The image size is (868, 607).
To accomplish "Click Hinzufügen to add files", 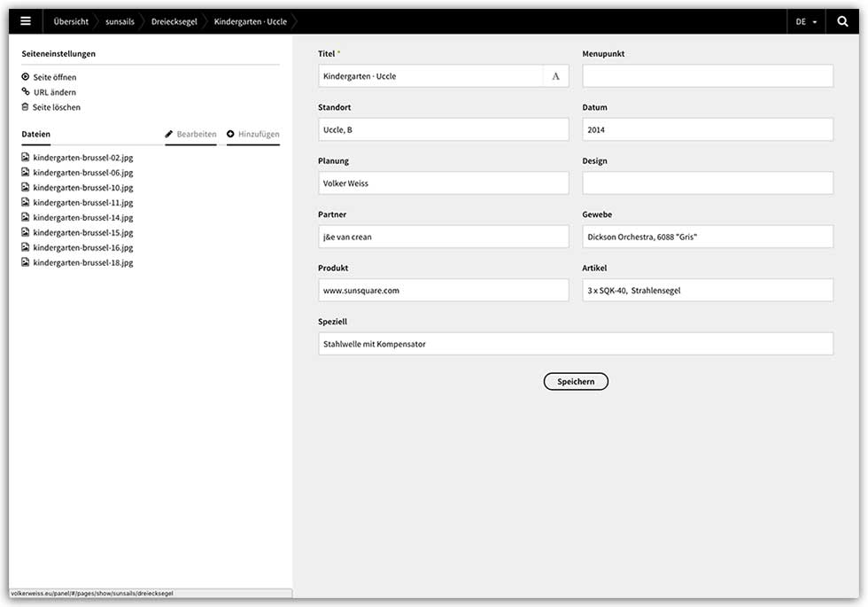I will click(259, 134).
